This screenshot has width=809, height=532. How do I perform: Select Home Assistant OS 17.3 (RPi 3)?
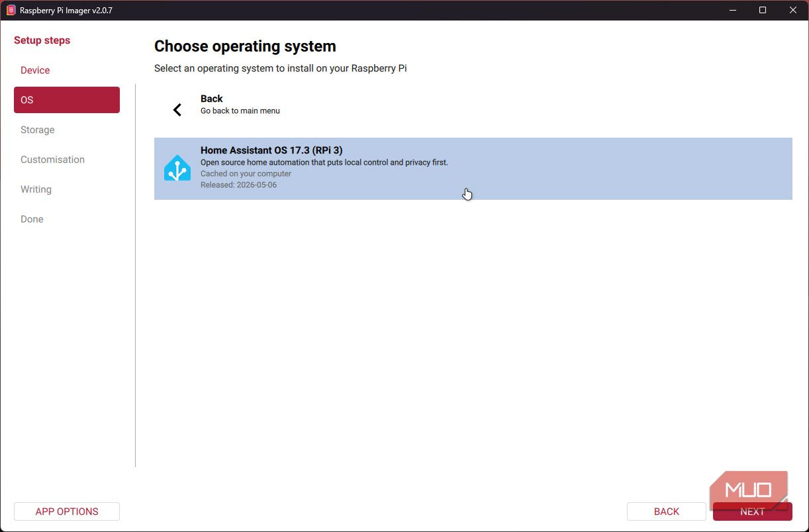click(473, 169)
